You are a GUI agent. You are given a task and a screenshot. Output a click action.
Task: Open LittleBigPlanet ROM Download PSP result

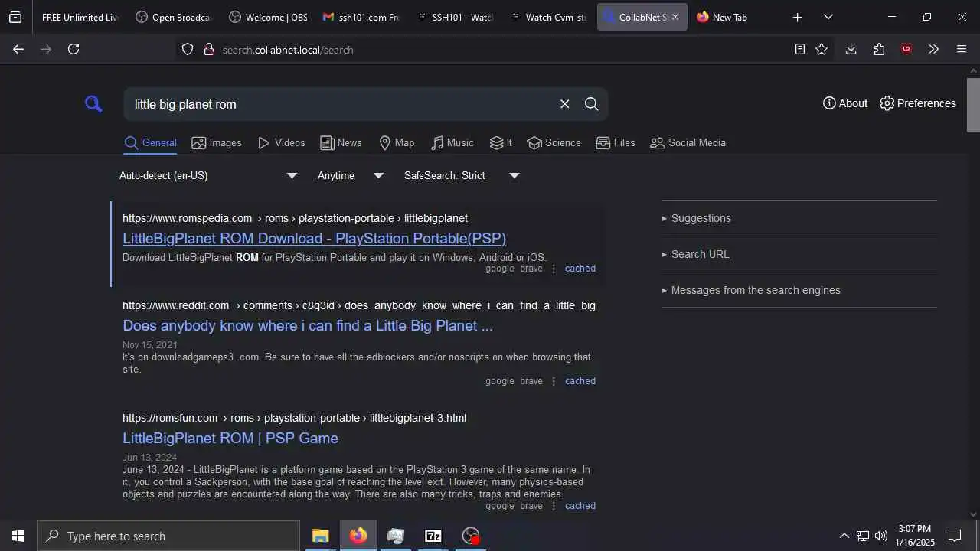pos(314,238)
